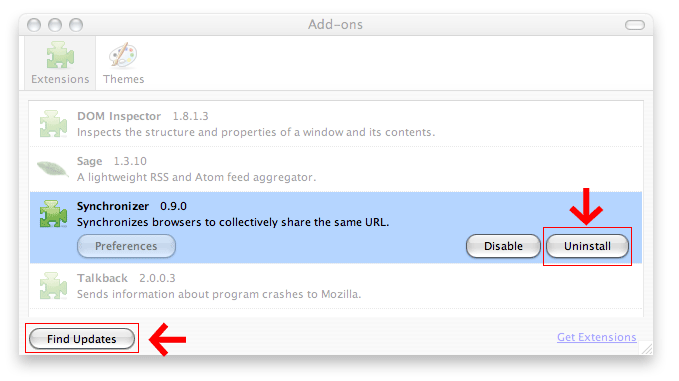Viewport: 679px width, 381px height.
Task: Select the DOM Inspector extension row
Action: click(x=336, y=124)
